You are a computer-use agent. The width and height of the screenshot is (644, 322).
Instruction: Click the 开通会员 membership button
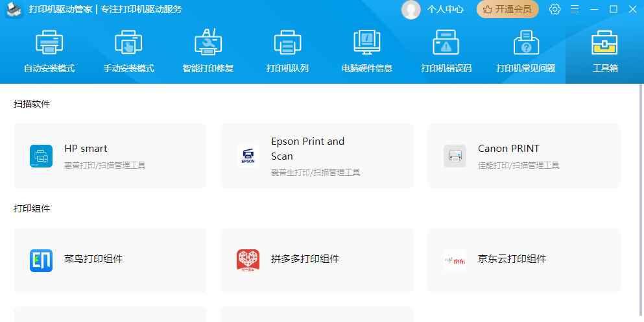508,9
